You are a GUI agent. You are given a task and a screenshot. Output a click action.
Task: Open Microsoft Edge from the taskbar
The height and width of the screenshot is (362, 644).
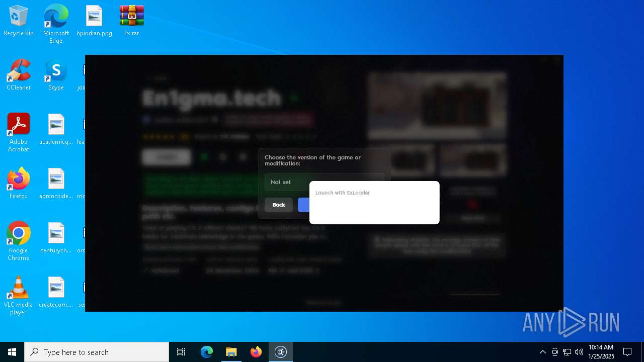tap(207, 352)
